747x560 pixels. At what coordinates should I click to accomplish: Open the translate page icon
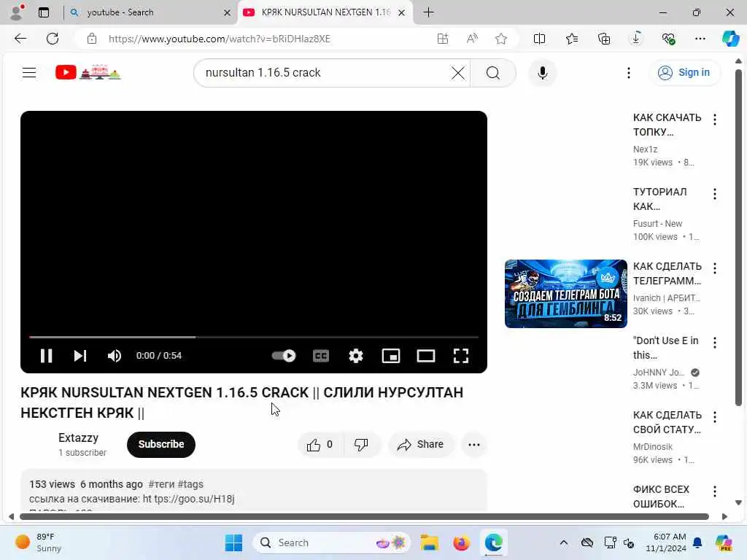coord(443,39)
